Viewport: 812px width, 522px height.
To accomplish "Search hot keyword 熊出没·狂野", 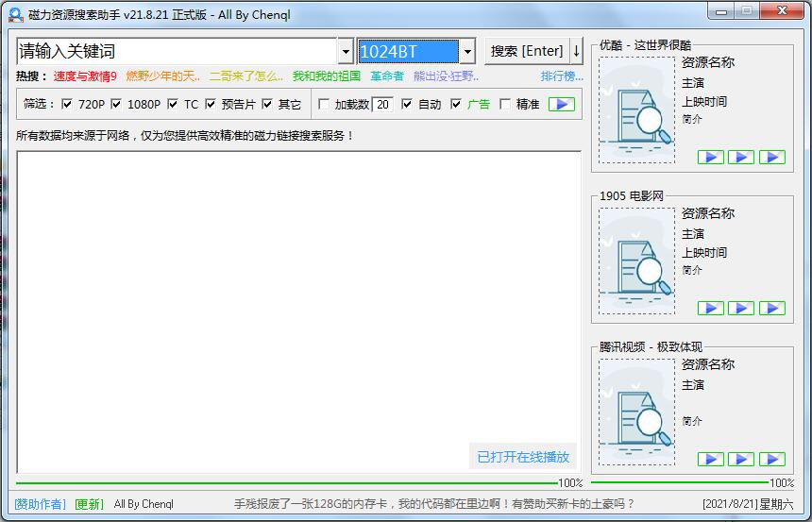I will tap(446, 76).
